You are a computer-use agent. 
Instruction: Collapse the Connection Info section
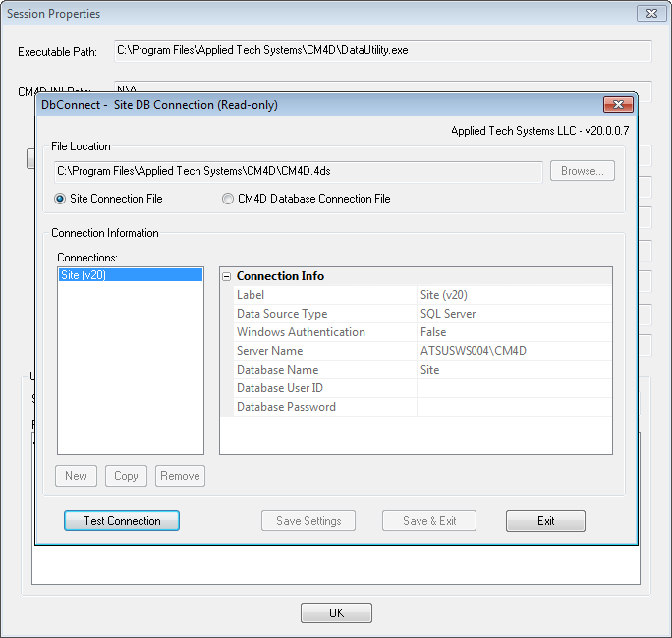tap(227, 276)
